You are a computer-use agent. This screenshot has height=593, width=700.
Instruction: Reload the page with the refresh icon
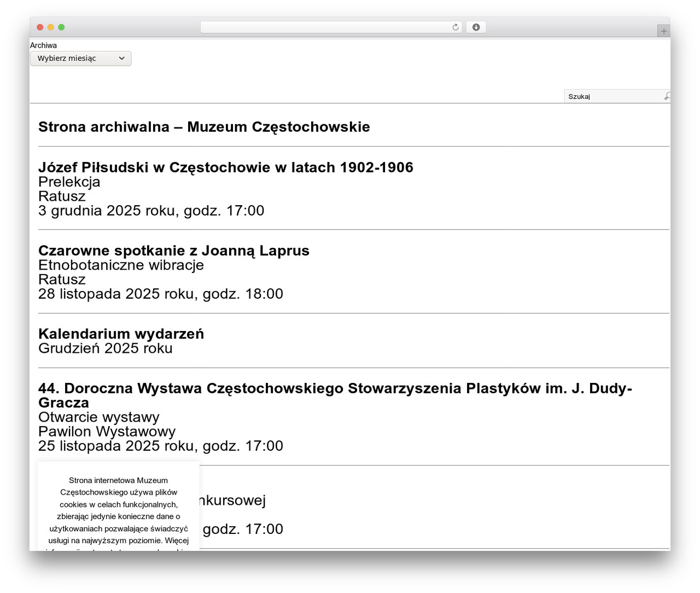(455, 27)
